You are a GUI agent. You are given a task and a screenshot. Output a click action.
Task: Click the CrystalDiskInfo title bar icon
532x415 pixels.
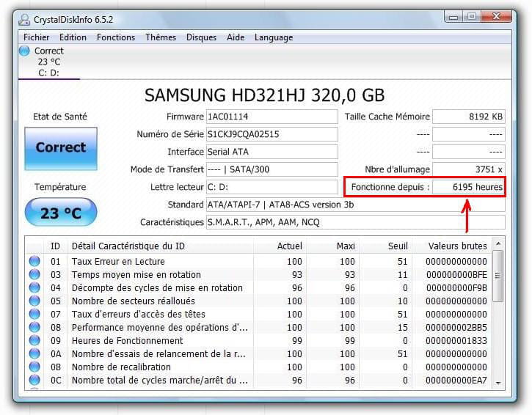tap(24, 20)
